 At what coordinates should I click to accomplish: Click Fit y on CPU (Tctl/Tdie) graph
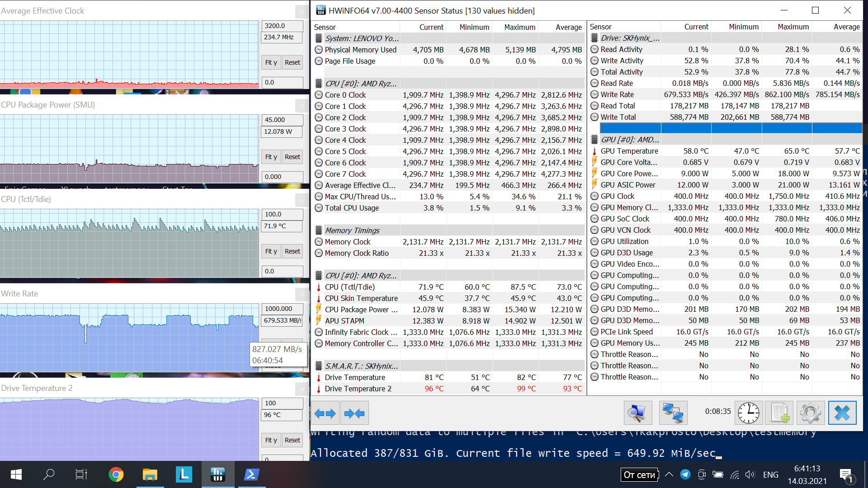pos(271,251)
